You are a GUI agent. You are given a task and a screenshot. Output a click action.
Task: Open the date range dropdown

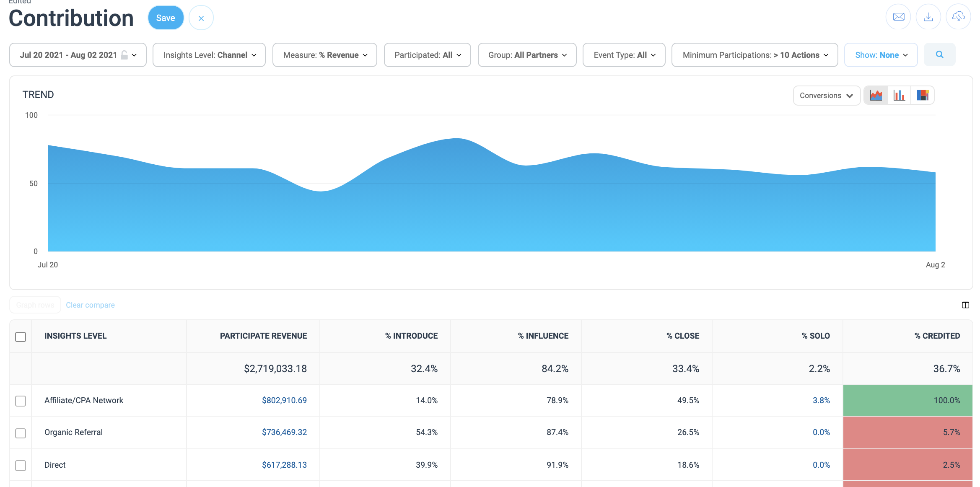point(78,55)
